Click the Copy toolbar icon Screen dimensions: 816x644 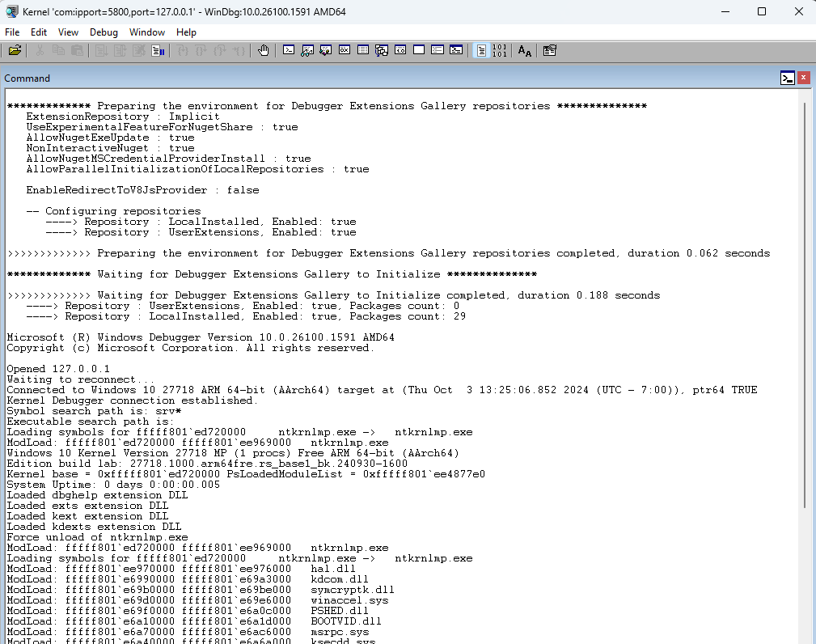(x=58, y=50)
